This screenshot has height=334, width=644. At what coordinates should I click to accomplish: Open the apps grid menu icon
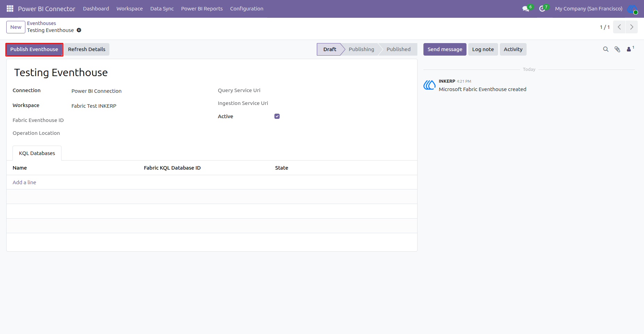pos(10,9)
